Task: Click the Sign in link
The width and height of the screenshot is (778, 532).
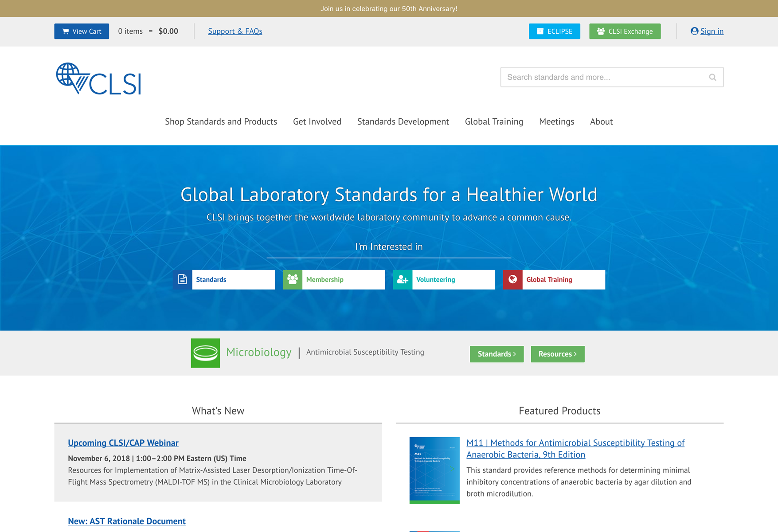Action: [712, 31]
